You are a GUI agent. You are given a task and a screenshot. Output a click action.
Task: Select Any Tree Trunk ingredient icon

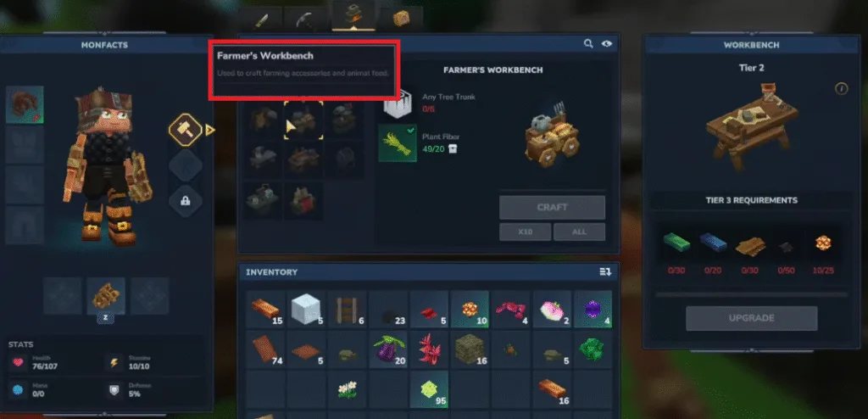coord(398,103)
